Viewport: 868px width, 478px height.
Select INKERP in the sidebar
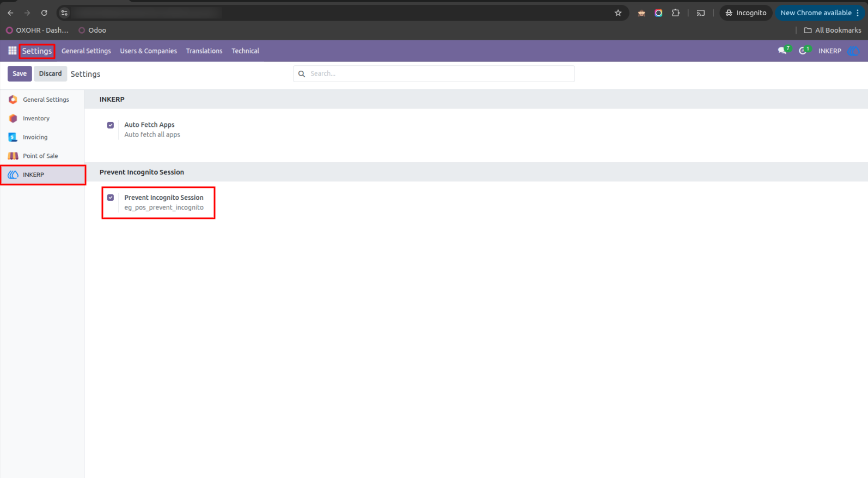[42, 175]
